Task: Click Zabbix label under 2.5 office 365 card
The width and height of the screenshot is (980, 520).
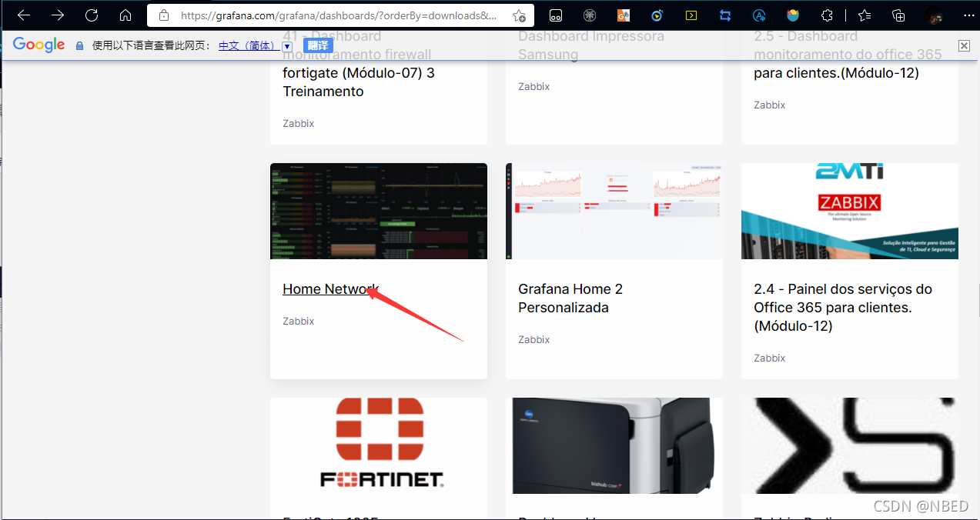Action: [x=770, y=105]
